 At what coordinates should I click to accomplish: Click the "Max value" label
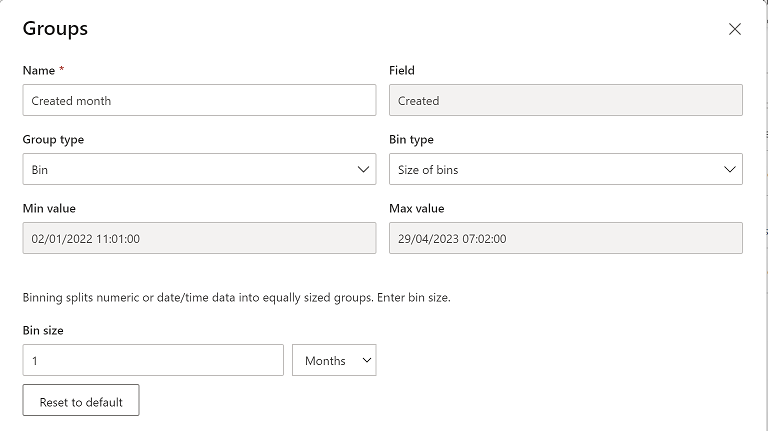point(416,208)
